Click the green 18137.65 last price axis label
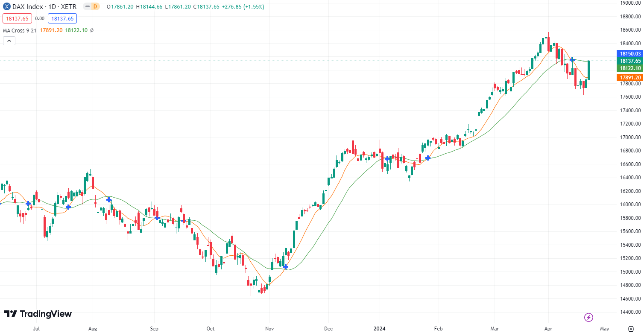 (x=630, y=61)
